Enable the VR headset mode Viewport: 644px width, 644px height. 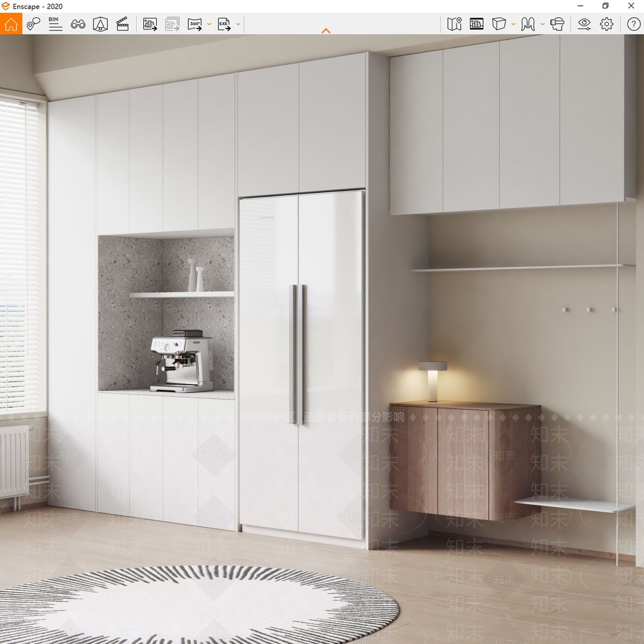[x=557, y=24]
